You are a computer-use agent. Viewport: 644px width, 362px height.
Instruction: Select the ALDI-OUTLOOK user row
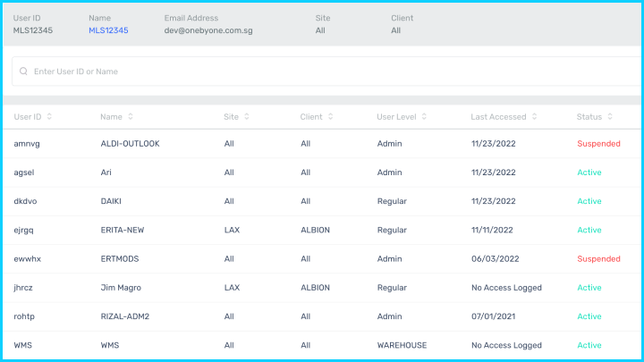tap(130, 144)
